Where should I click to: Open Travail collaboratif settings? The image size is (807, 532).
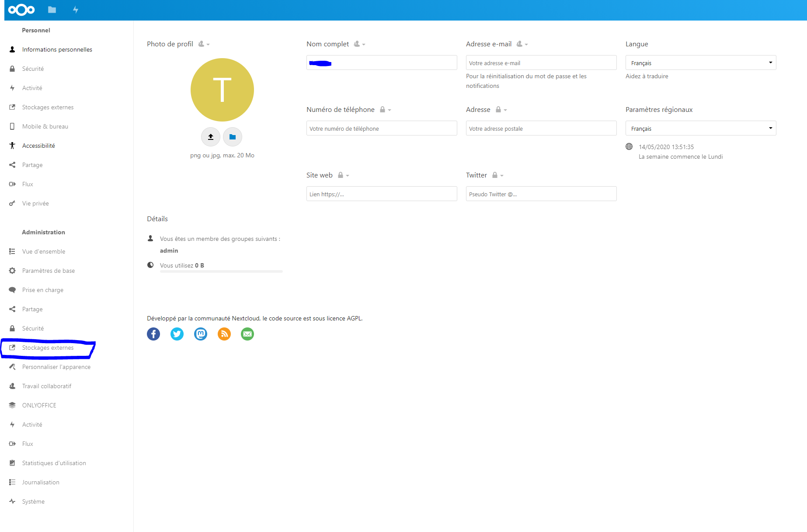[47, 386]
